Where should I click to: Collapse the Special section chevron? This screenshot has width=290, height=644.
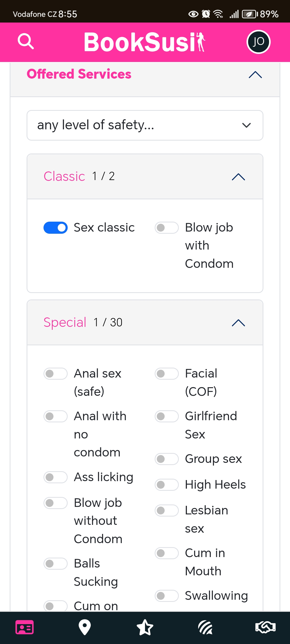point(238,323)
